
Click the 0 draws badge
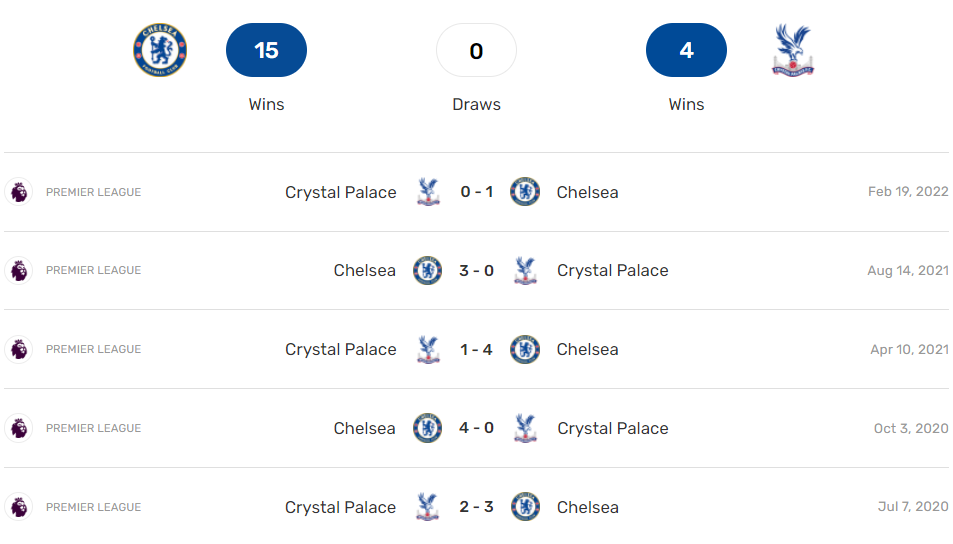point(476,50)
